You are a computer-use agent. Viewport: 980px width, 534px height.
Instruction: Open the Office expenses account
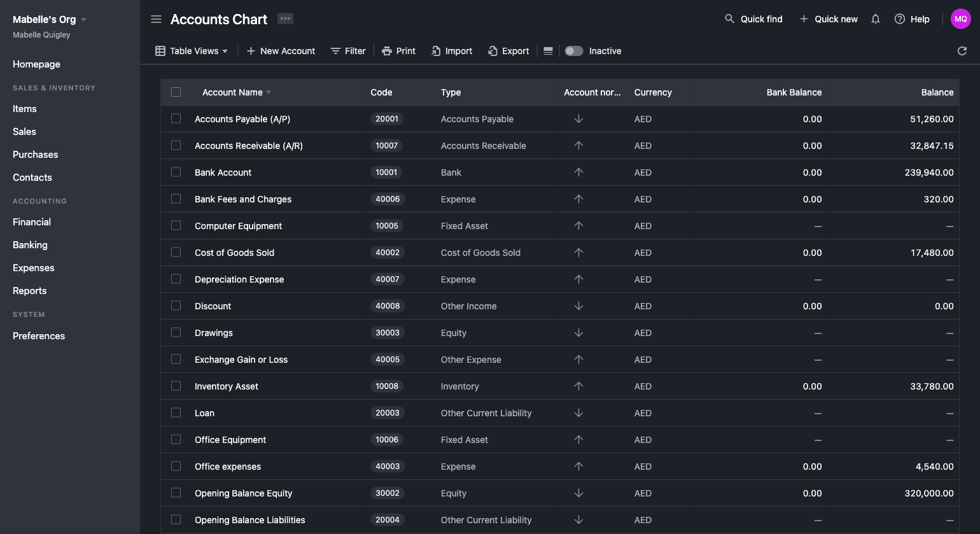click(x=228, y=467)
